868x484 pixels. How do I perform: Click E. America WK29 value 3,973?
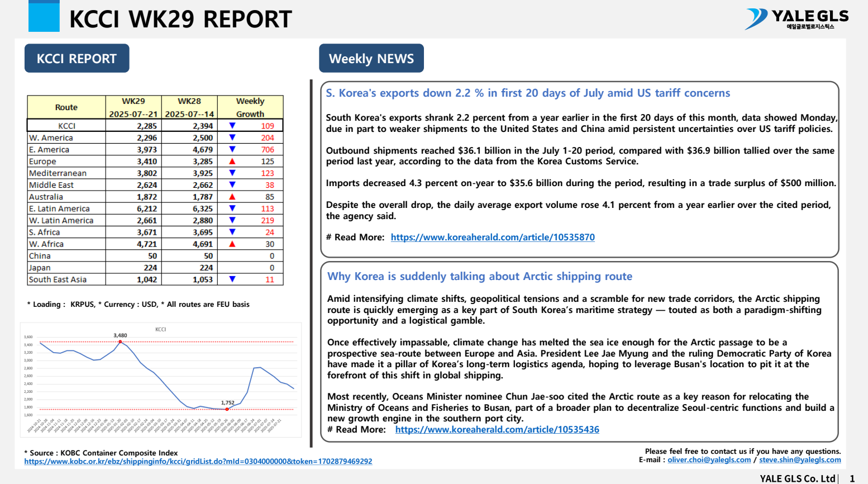147,149
